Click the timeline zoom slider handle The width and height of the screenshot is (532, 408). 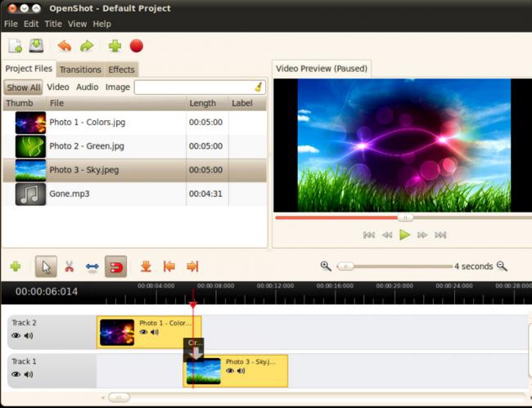pyautogui.click(x=345, y=267)
